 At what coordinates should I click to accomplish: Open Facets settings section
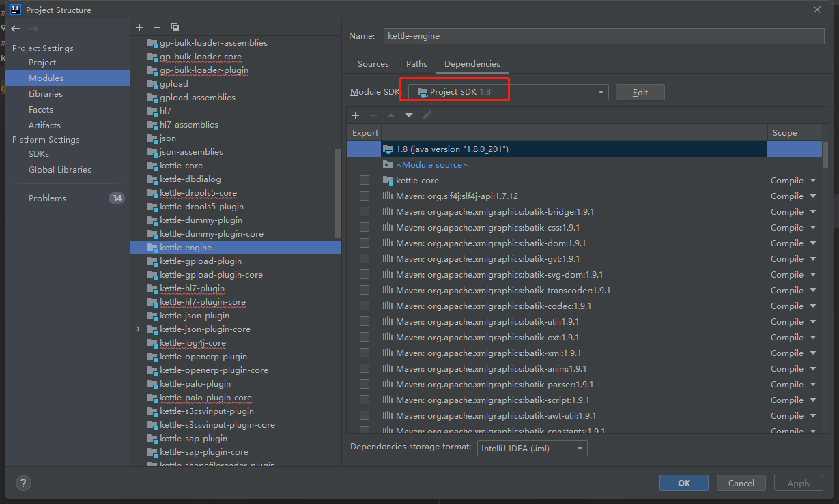tap(41, 110)
